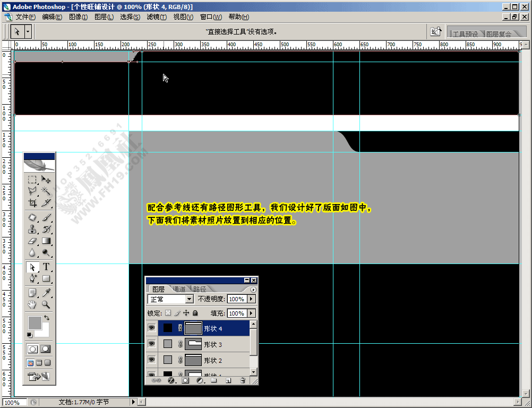
Task: Click the create new layer icon
Action: tap(228, 380)
